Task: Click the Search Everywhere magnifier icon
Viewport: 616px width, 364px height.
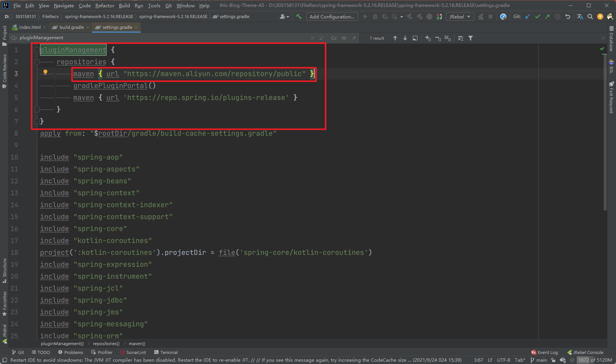Action: pyautogui.click(x=590, y=17)
